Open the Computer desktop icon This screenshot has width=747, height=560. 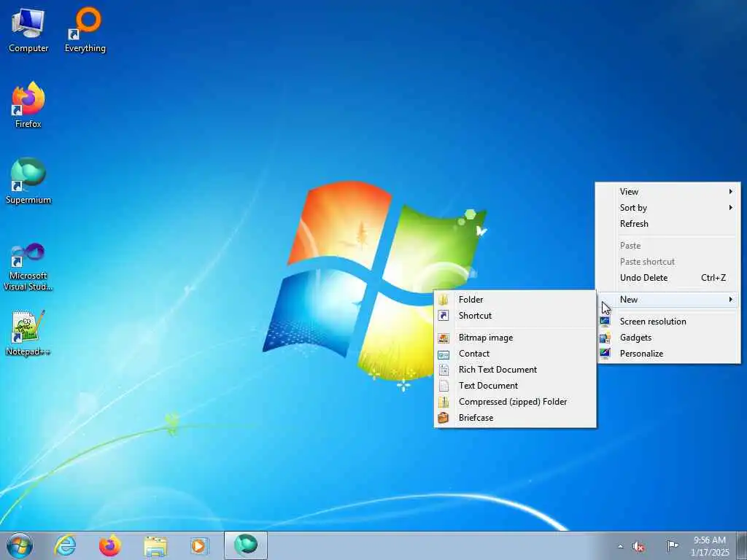(28, 31)
